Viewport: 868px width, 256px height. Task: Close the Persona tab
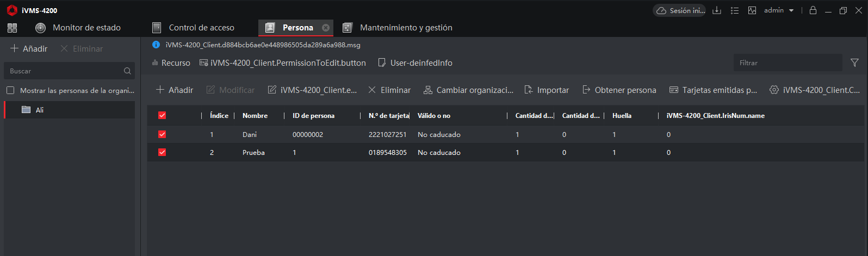pos(326,28)
